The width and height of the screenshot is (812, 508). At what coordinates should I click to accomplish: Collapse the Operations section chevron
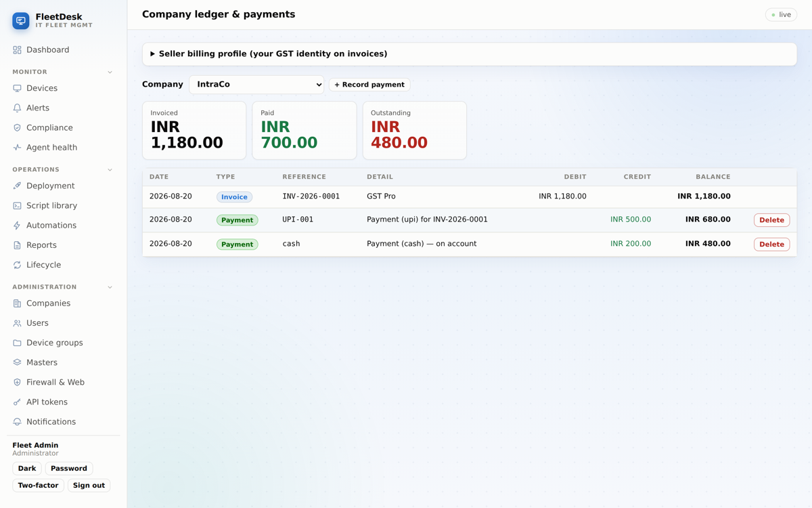pyautogui.click(x=110, y=170)
